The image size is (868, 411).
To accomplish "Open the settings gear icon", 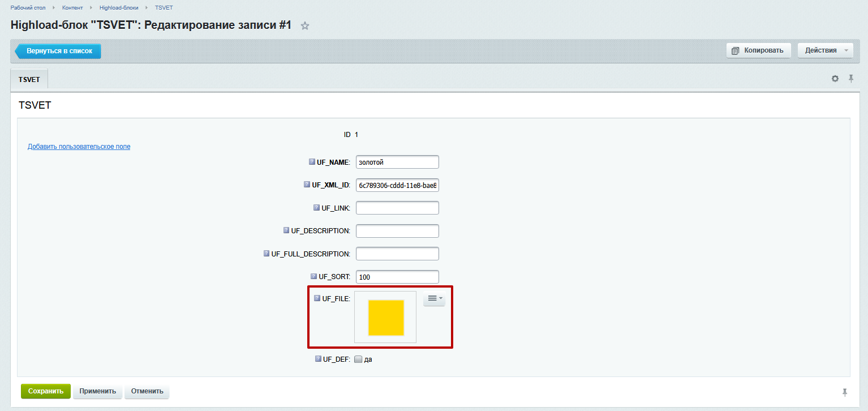I will pyautogui.click(x=835, y=79).
